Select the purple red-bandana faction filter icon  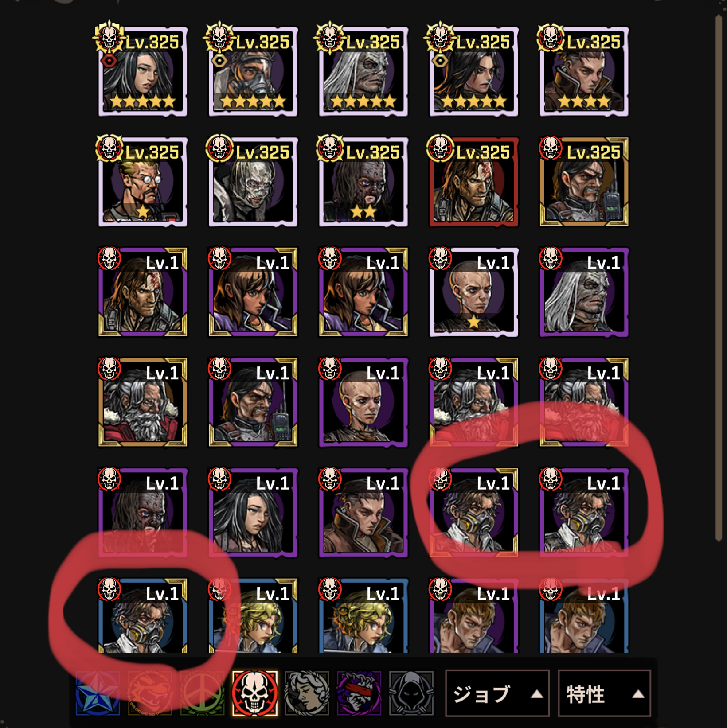click(x=359, y=693)
